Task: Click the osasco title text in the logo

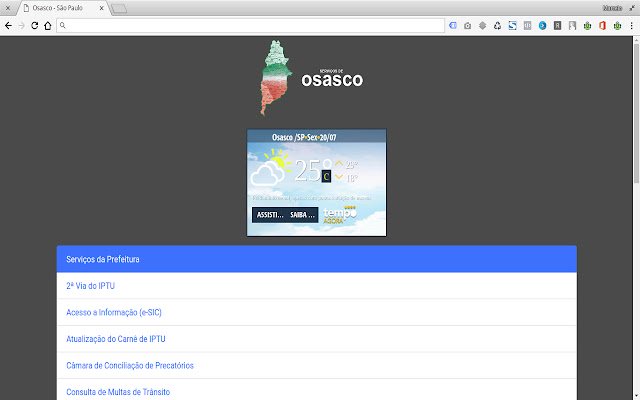Action: 332,79
